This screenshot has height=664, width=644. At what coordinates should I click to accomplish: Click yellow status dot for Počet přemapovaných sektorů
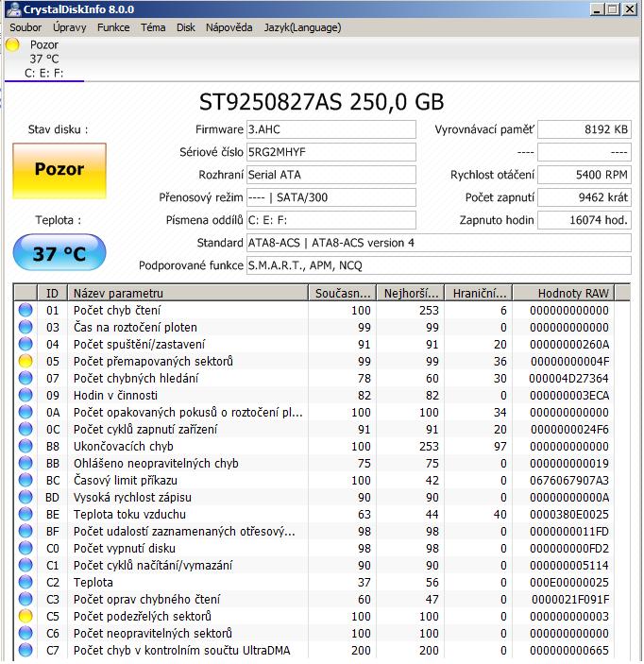pos(25,362)
